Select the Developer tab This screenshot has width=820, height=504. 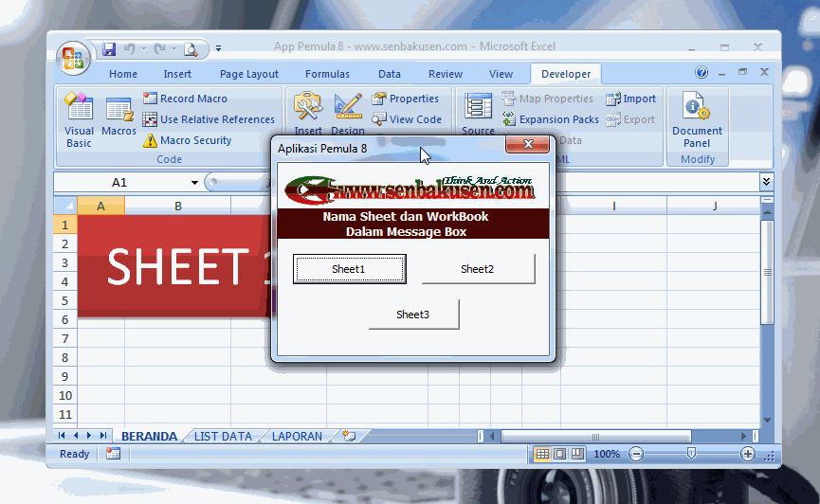(x=566, y=74)
